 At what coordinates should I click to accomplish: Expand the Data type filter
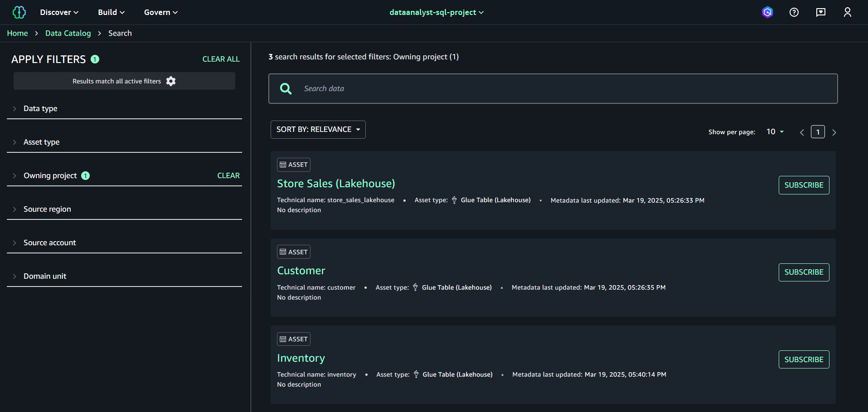pos(40,109)
